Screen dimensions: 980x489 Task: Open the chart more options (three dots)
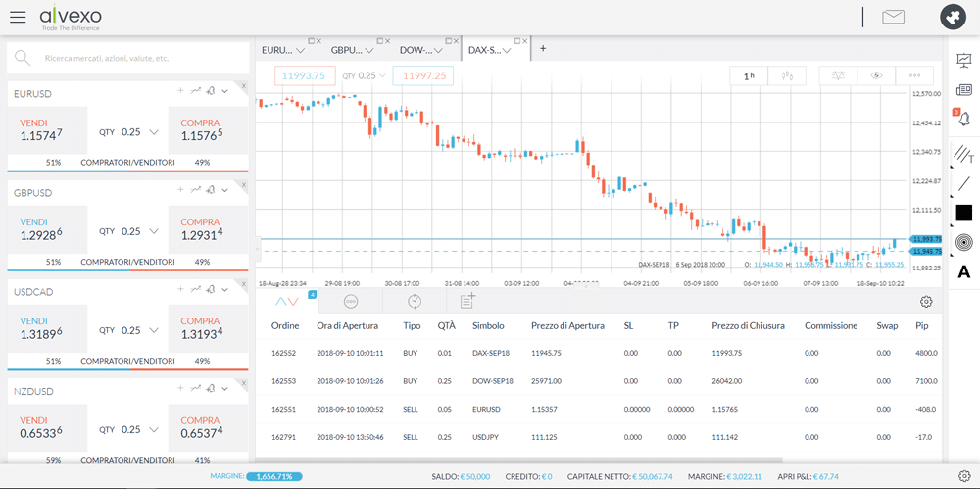[x=914, y=75]
